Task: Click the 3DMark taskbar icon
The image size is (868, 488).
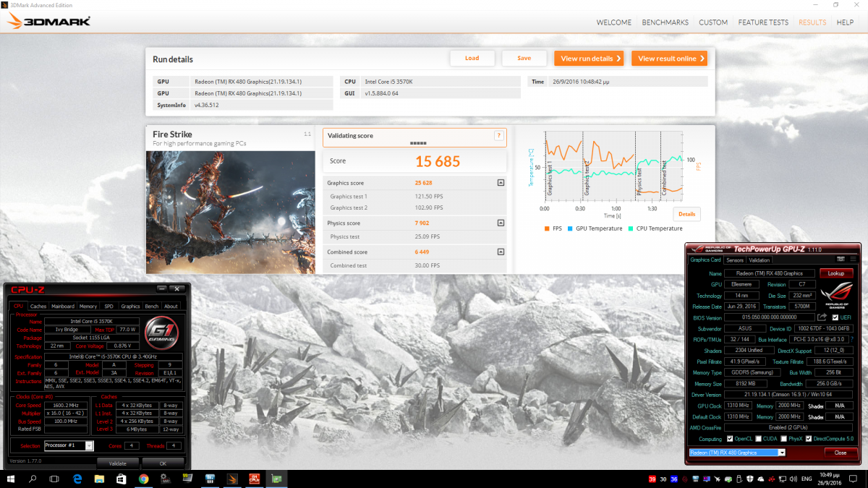Action: coord(231,479)
